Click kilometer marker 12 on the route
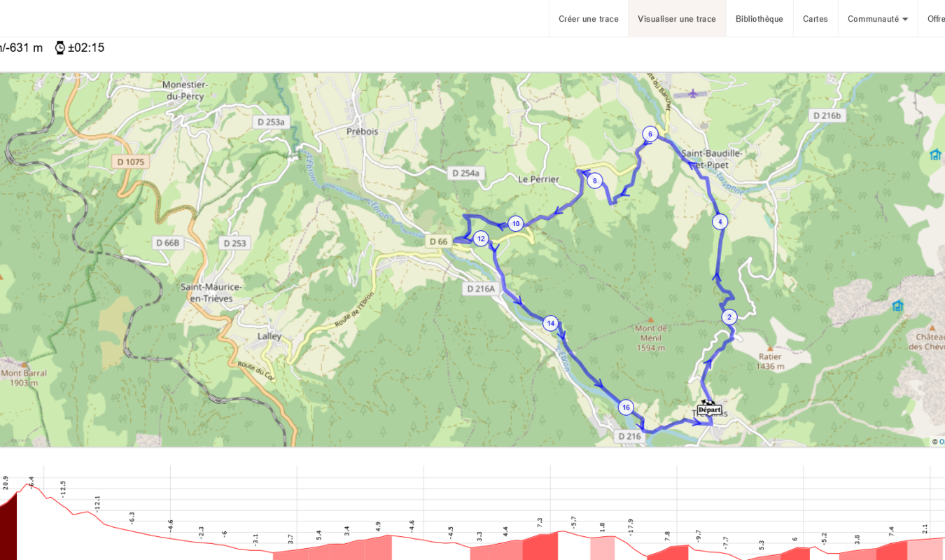Screen dimensions: 945x560 480,239
